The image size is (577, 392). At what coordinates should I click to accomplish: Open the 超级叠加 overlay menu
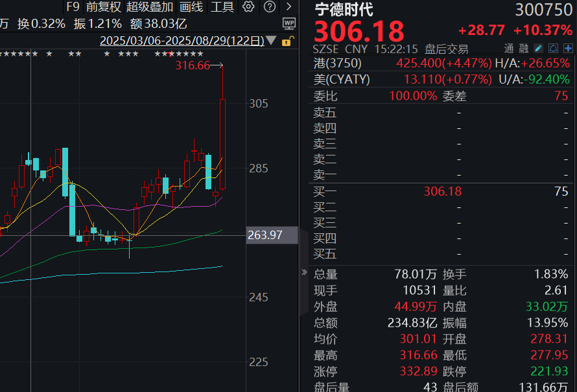click(x=150, y=6)
